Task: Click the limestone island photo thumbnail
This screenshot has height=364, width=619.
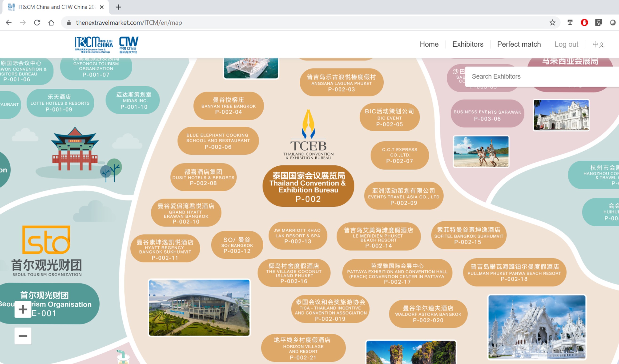Action: 411,352
